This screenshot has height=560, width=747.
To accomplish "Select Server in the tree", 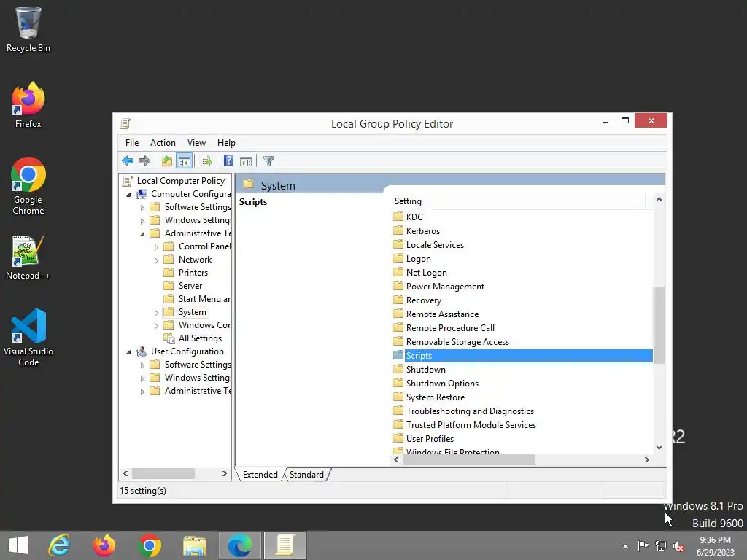I will (x=190, y=286).
